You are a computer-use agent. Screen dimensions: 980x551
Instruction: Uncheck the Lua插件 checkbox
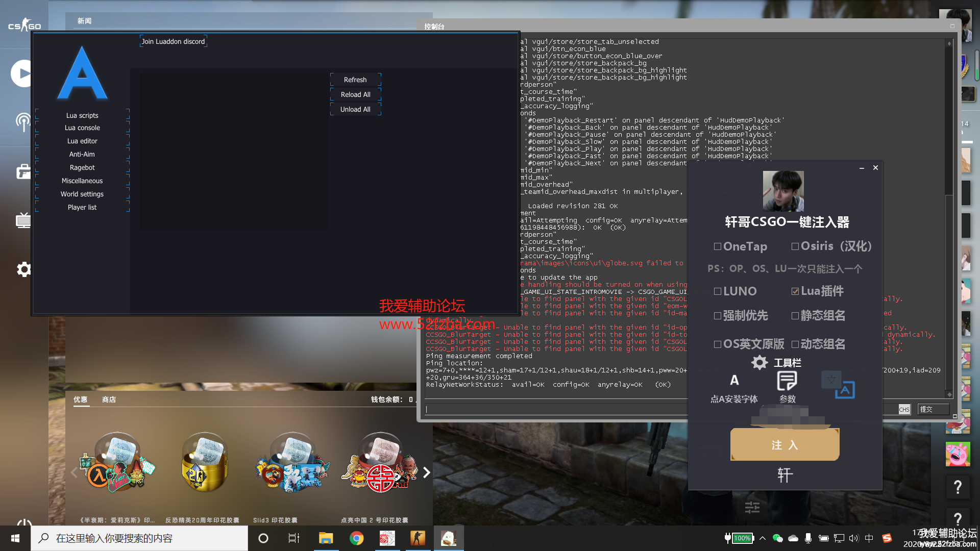[x=795, y=291]
